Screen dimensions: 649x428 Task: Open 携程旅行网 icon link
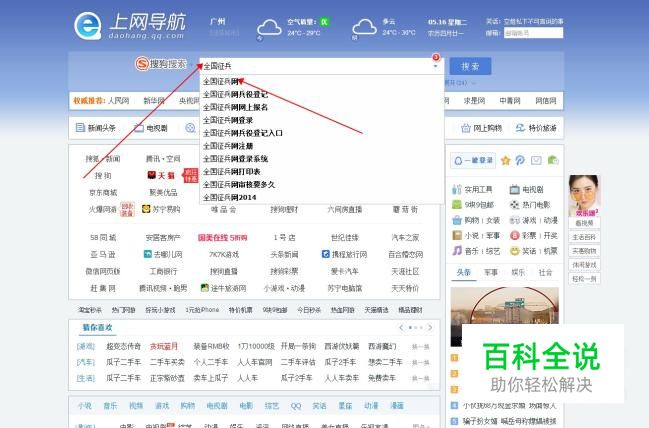(344, 254)
